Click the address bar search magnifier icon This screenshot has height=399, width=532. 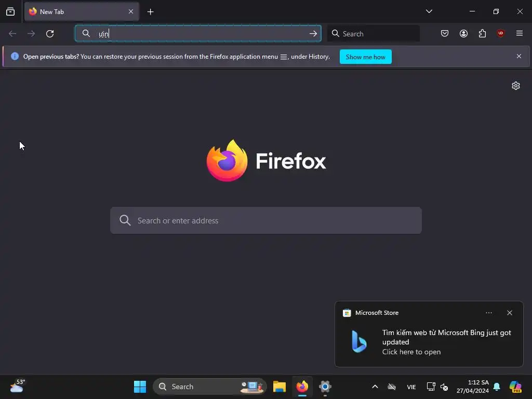click(86, 33)
